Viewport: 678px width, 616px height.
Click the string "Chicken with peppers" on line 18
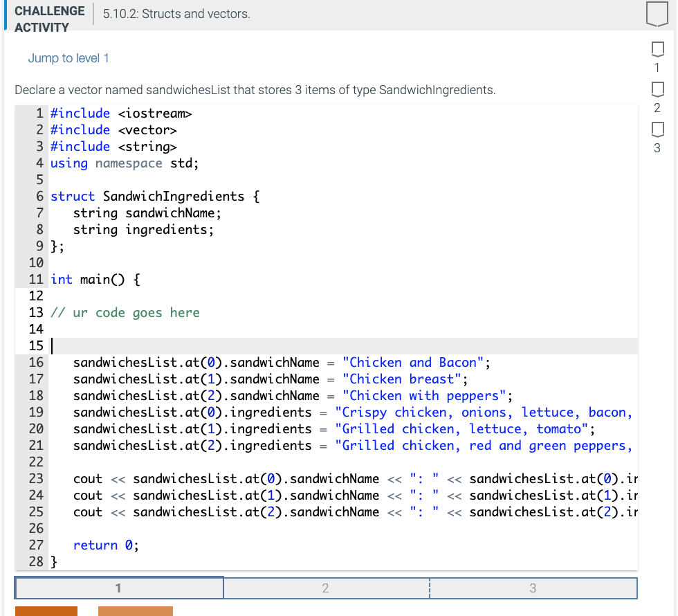click(x=424, y=396)
